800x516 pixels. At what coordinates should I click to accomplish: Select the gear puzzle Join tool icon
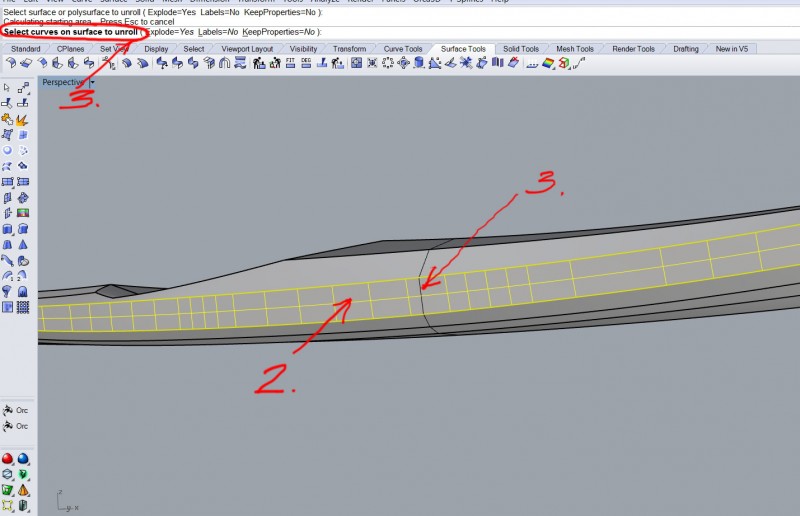click(7, 120)
